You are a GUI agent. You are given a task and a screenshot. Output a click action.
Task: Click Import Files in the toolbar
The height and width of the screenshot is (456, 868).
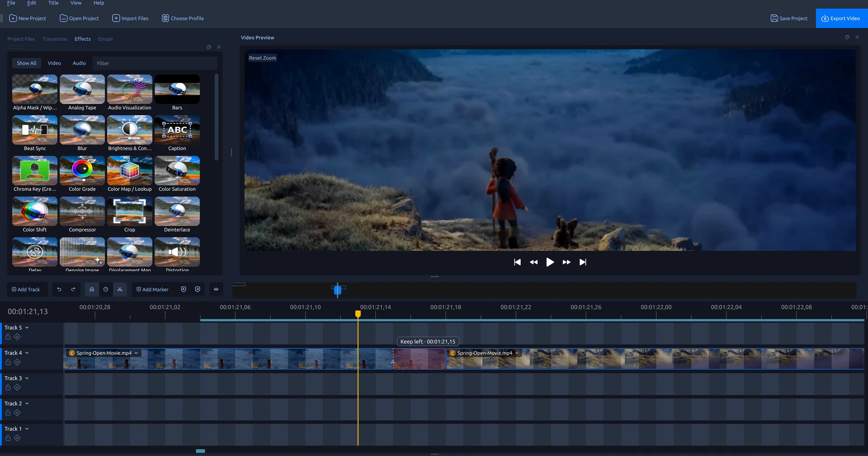[130, 19]
